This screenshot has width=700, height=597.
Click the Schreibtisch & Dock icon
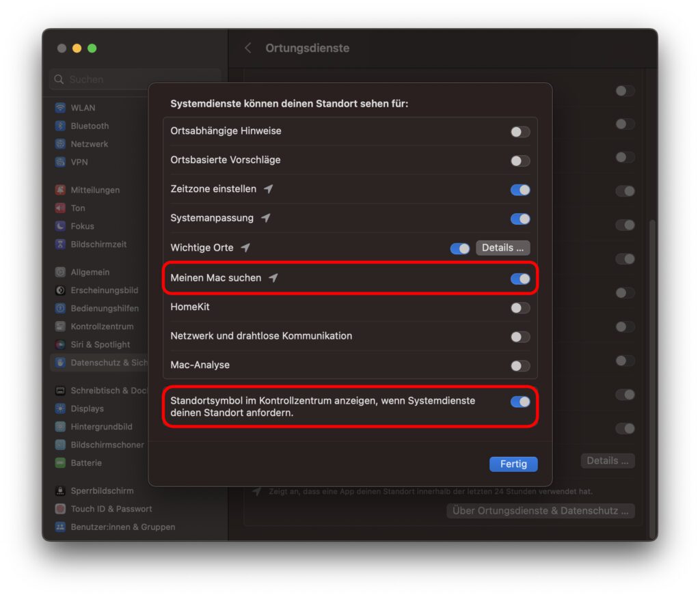[x=60, y=391]
